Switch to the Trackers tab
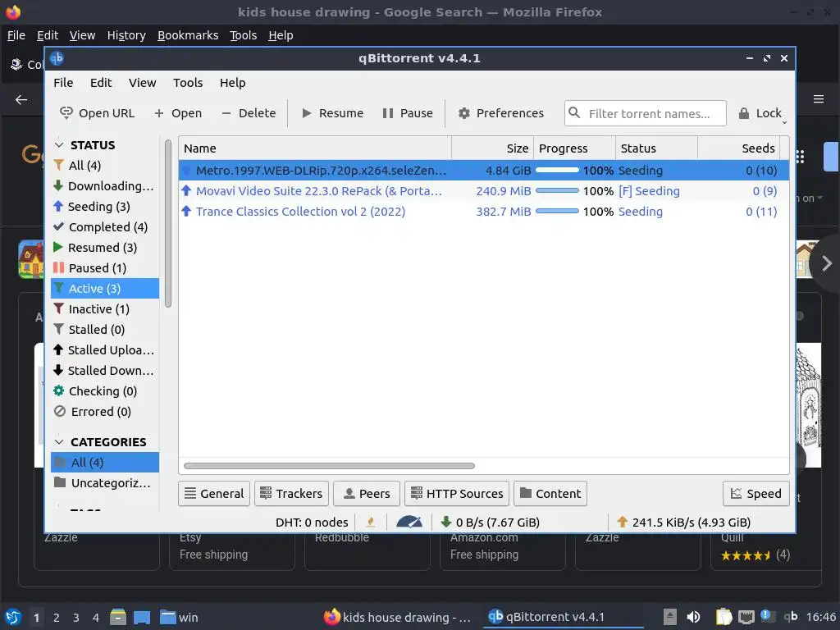Screen dimensions: 840x630 coord(291,493)
